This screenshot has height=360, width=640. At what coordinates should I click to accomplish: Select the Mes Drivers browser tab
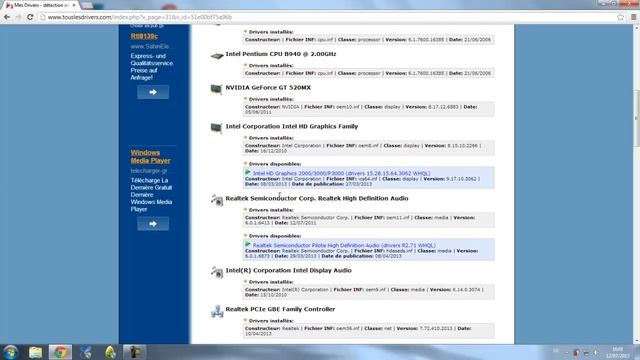coord(40,5)
